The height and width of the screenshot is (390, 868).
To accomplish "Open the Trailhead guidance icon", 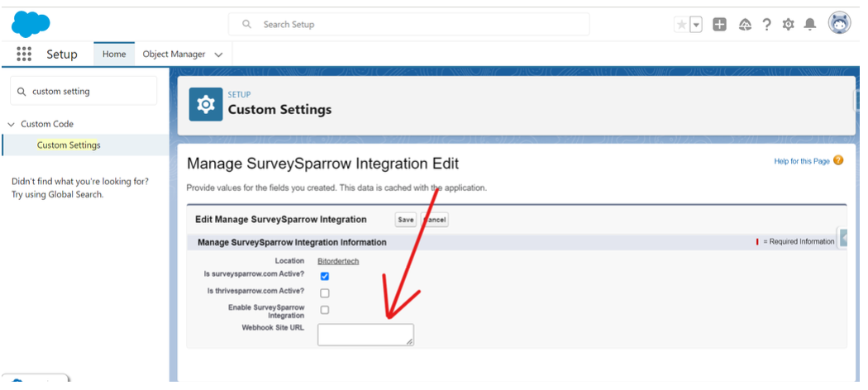I will coord(744,25).
